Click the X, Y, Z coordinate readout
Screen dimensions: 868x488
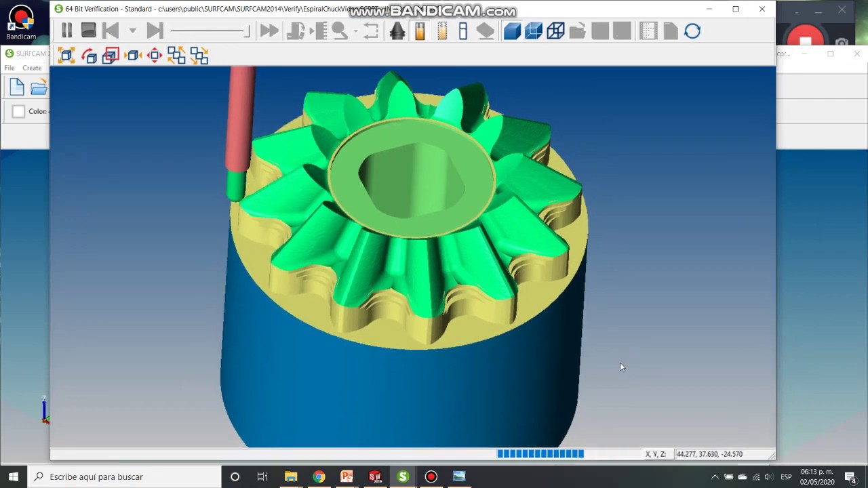coord(709,454)
